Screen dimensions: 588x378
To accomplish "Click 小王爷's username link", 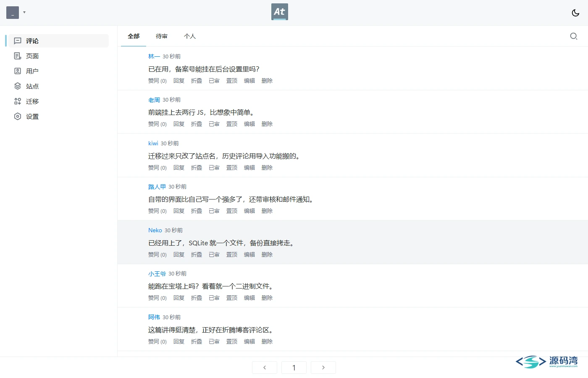I will [157, 274].
